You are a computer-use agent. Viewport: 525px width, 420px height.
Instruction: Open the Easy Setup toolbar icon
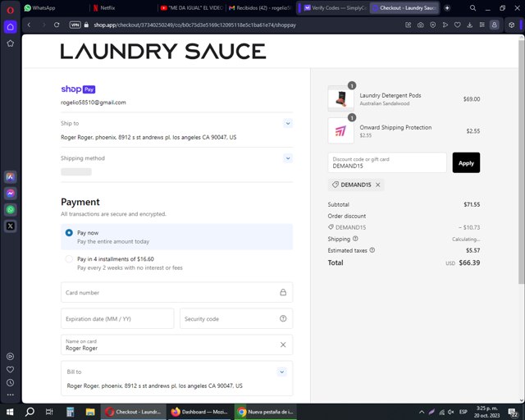click(x=482, y=25)
